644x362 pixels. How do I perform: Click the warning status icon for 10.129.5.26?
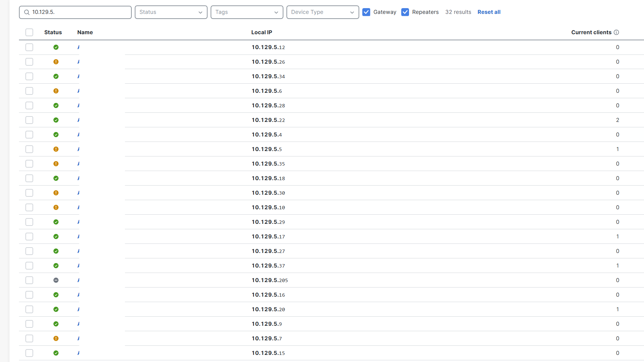pos(56,62)
